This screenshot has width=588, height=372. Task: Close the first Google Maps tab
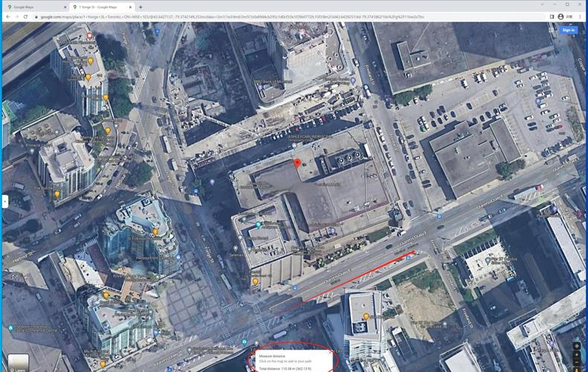[65, 7]
